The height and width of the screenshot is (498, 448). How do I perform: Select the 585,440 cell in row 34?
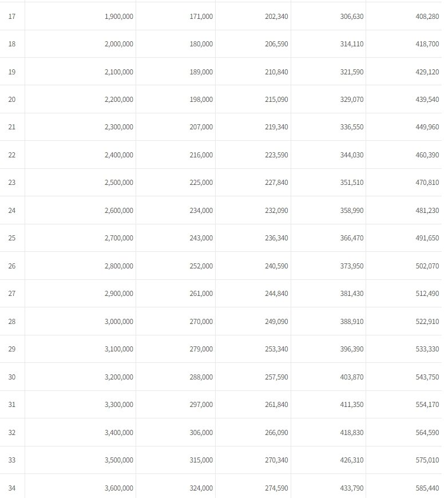click(x=427, y=488)
